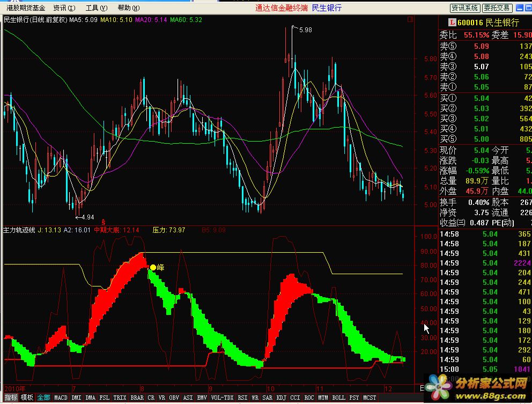
Task: Click the magenta MA20: 5.14 label
Action: [151, 20]
